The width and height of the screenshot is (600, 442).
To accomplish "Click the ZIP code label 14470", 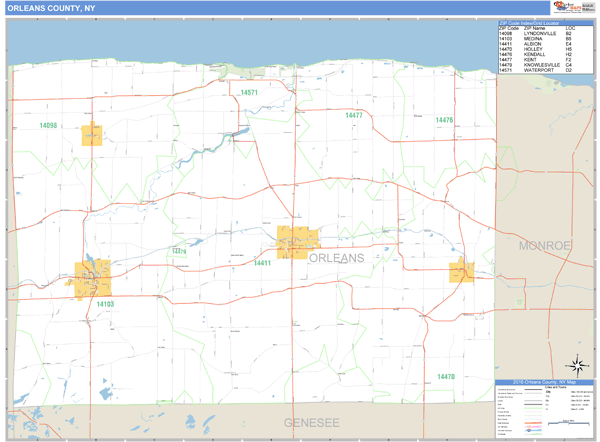I will point(445,376).
